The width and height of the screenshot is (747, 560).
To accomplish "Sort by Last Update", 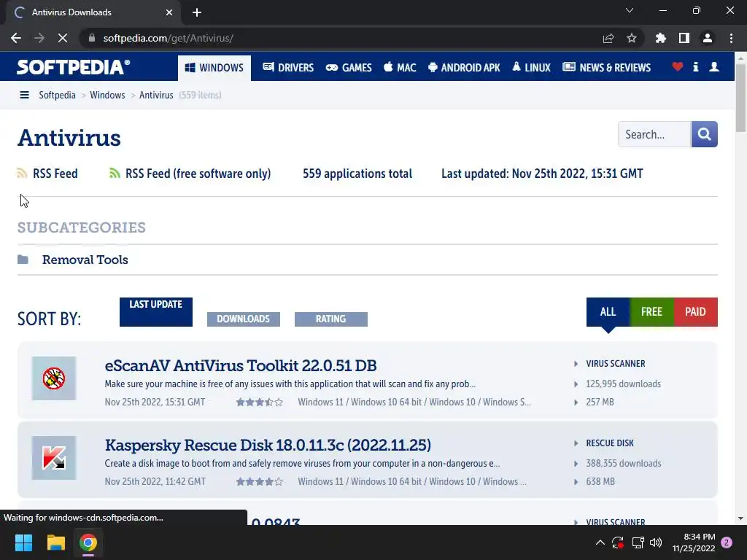I will click(x=156, y=312).
